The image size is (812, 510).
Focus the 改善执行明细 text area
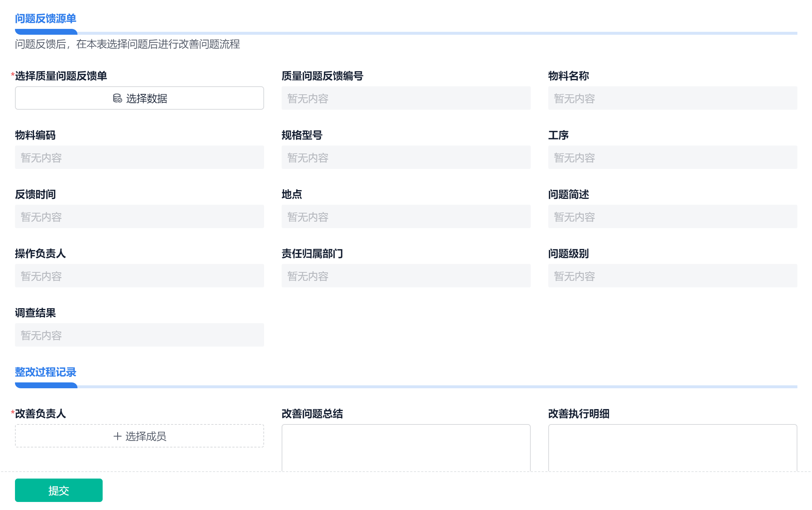coord(673,448)
